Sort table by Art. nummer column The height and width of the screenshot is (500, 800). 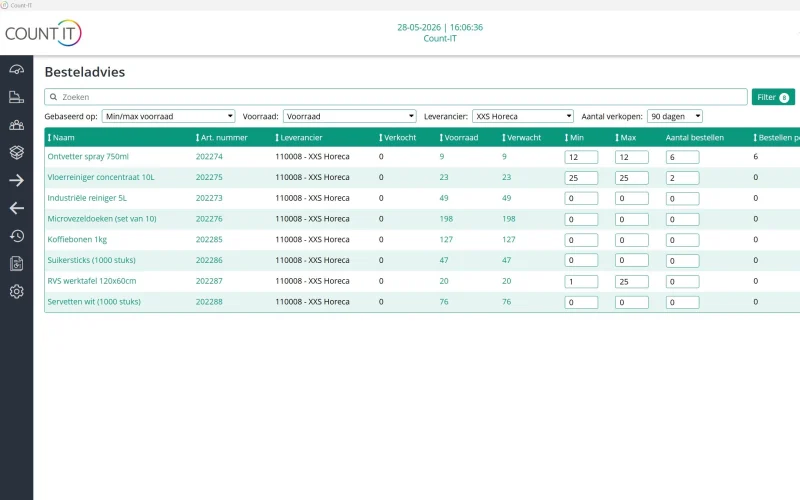(x=221, y=138)
